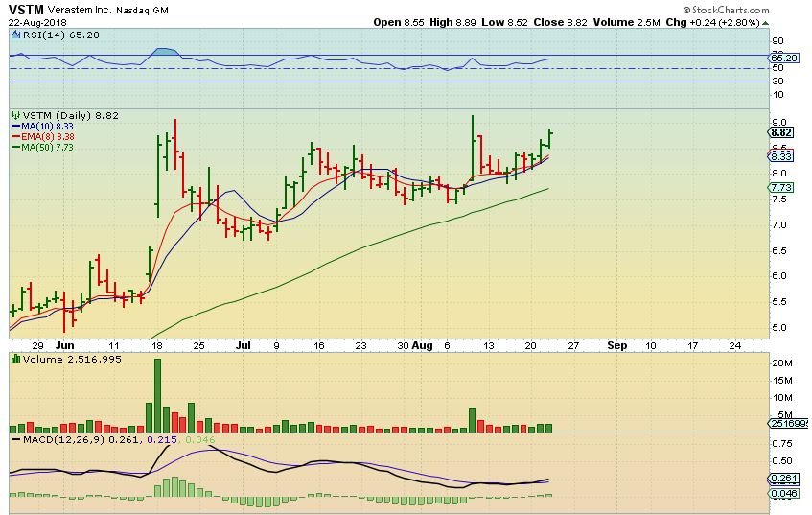This screenshot has height=515, width=812.
Task: Click the 7.73 MA(50) axis box
Action: coord(781,187)
